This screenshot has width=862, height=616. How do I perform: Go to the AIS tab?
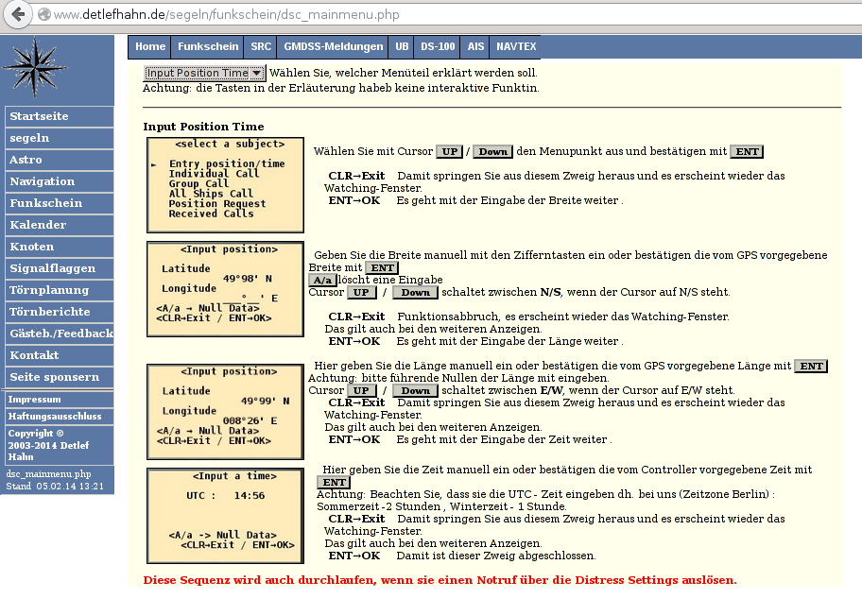click(x=475, y=46)
